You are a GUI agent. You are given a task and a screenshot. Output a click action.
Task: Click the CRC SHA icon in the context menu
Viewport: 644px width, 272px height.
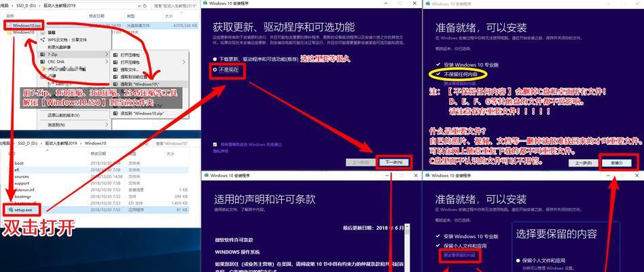tap(43, 62)
